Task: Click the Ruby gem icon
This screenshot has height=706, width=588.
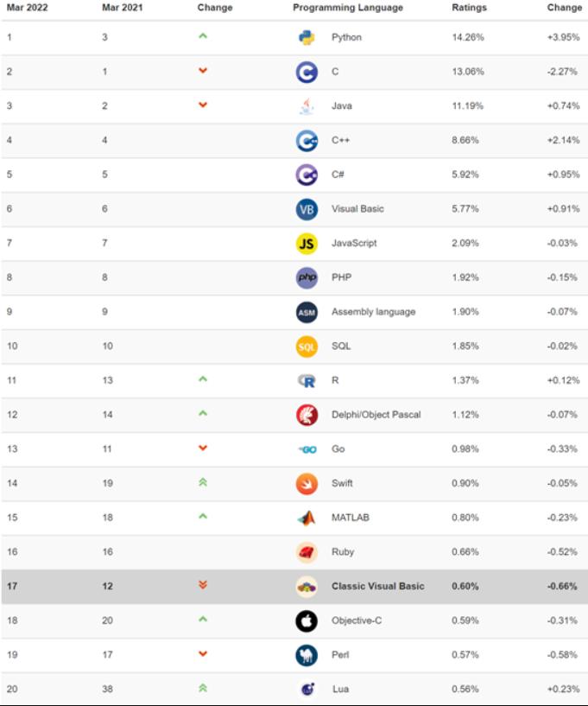Action: 307,552
